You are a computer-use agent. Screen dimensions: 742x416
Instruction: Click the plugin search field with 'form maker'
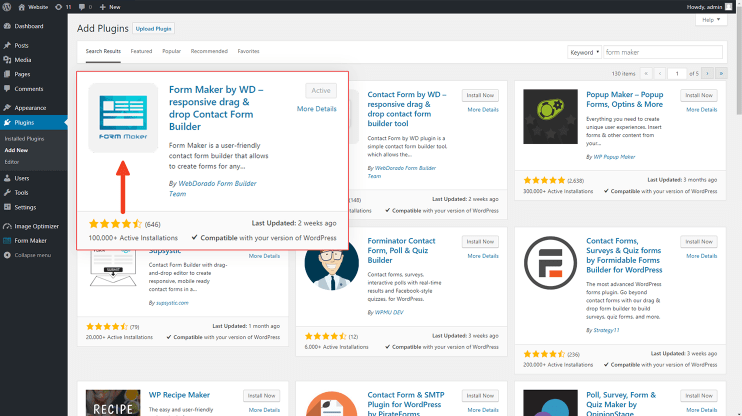(x=663, y=52)
